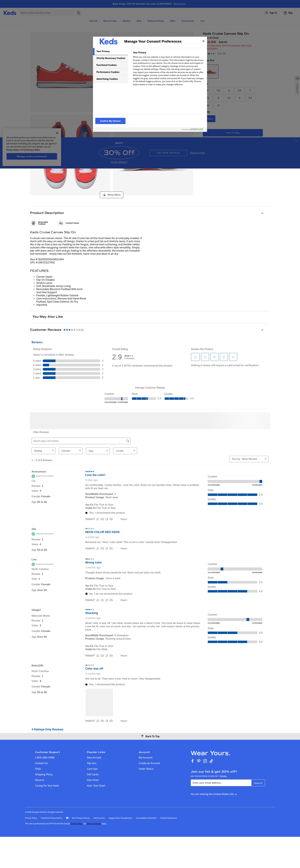Click Manage cookie preferences button
This screenshot has height=868, width=300.
(32, 156)
